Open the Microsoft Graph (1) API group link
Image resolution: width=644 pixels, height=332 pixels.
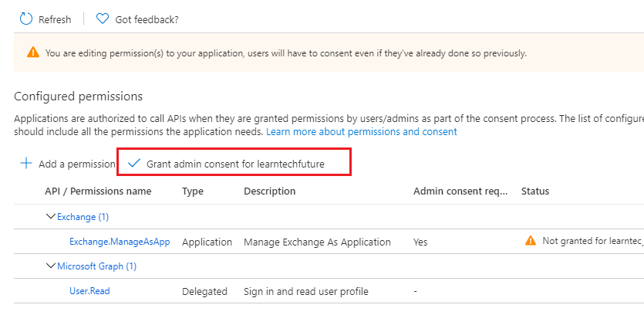click(96, 266)
